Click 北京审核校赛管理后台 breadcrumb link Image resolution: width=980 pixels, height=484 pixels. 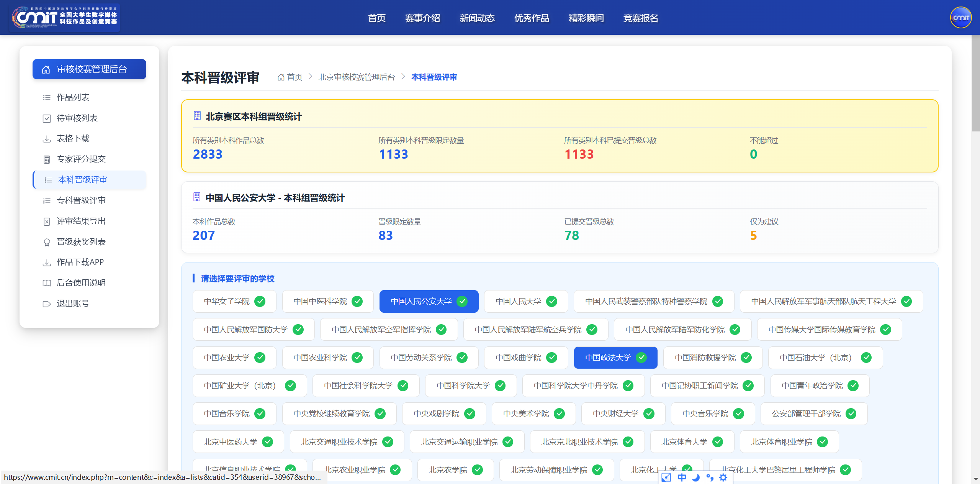pyautogui.click(x=357, y=77)
